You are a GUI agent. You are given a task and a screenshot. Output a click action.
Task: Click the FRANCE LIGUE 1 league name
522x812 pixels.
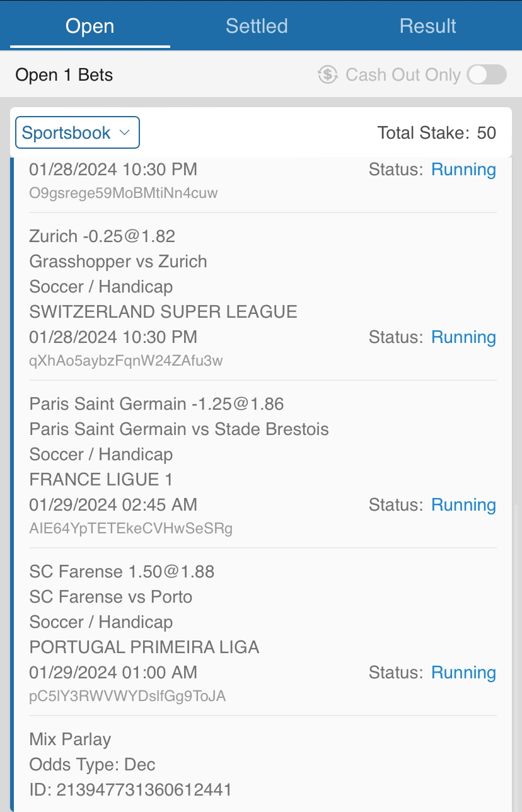tap(101, 480)
